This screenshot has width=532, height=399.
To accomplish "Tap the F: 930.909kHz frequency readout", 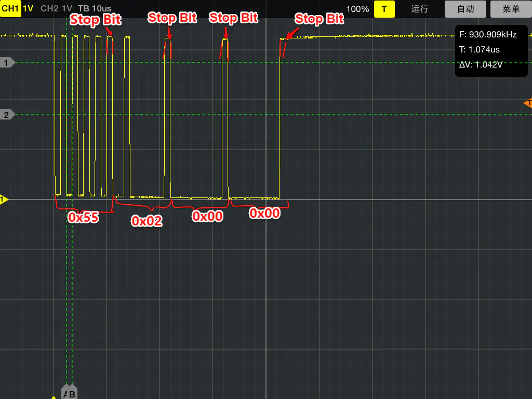I will pyautogui.click(x=487, y=35).
